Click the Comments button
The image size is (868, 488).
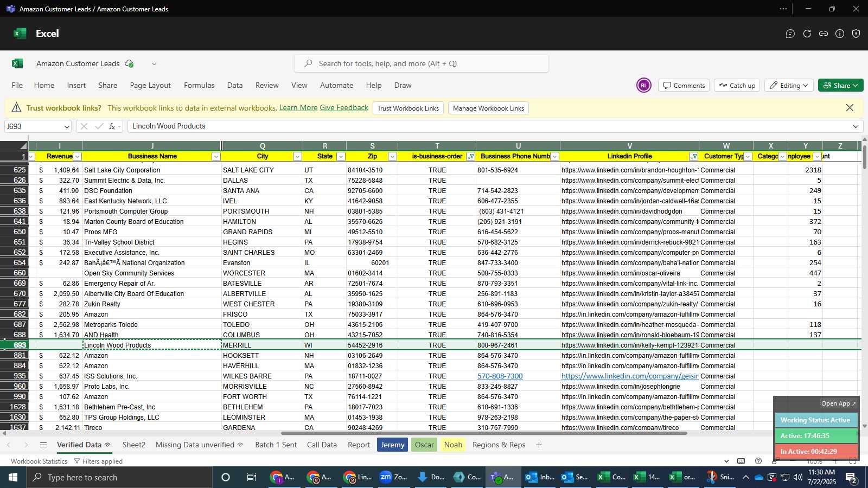pos(684,85)
